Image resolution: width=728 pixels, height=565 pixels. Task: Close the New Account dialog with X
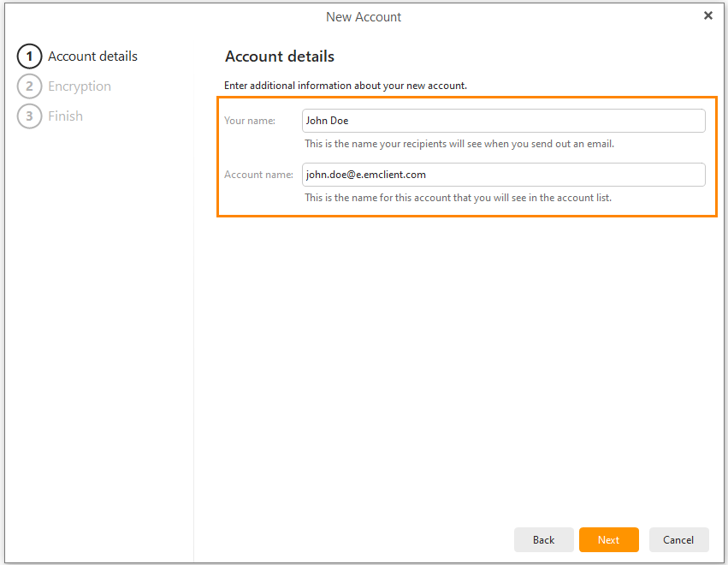point(708,15)
